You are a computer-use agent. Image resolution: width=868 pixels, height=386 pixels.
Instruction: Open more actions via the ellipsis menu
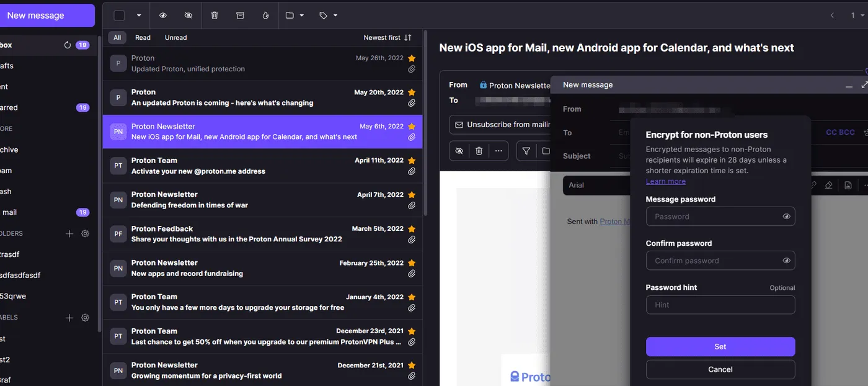[x=499, y=151]
